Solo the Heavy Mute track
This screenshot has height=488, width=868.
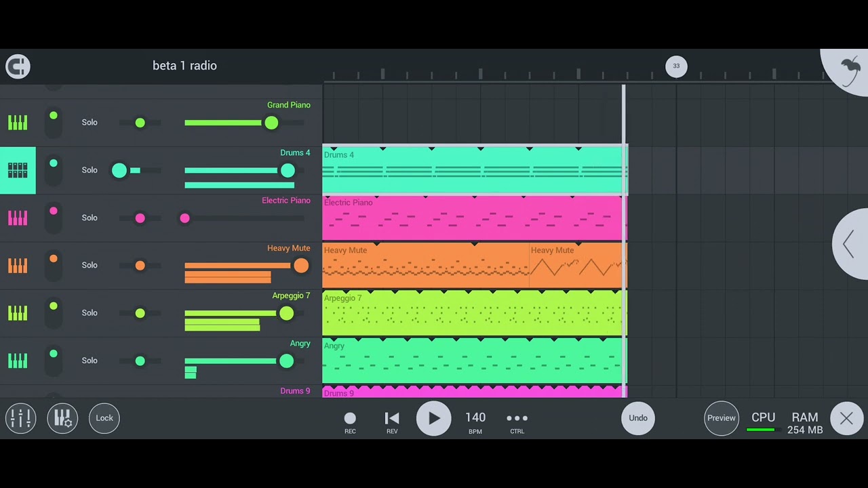coord(90,265)
